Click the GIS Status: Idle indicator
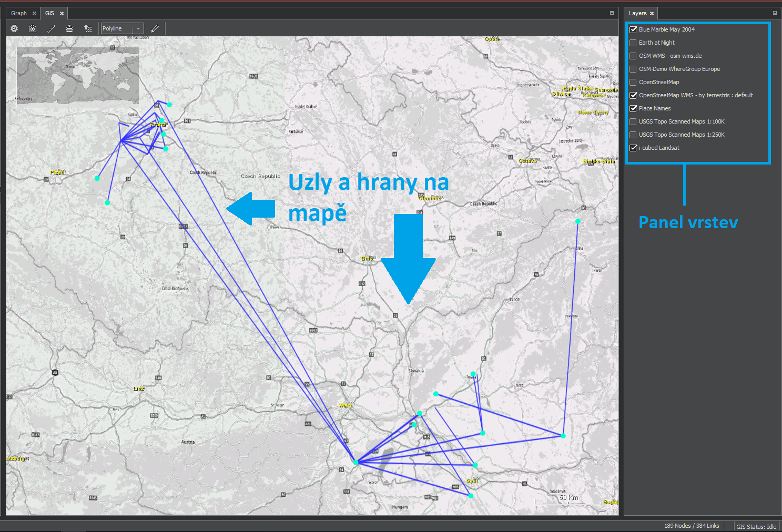Image resolution: width=782 pixels, height=532 pixels. (x=756, y=526)
